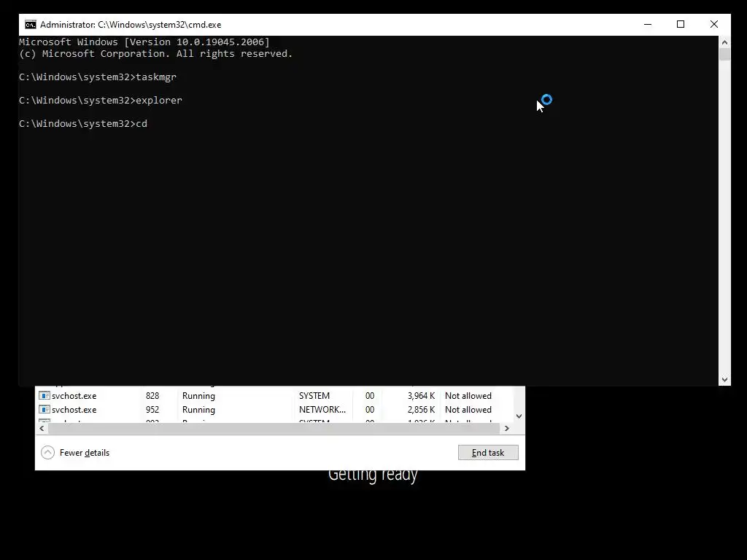Select svchost.exe row with PID 828
The height and width of the screenshot is (560, 747).
pos(274,396)
